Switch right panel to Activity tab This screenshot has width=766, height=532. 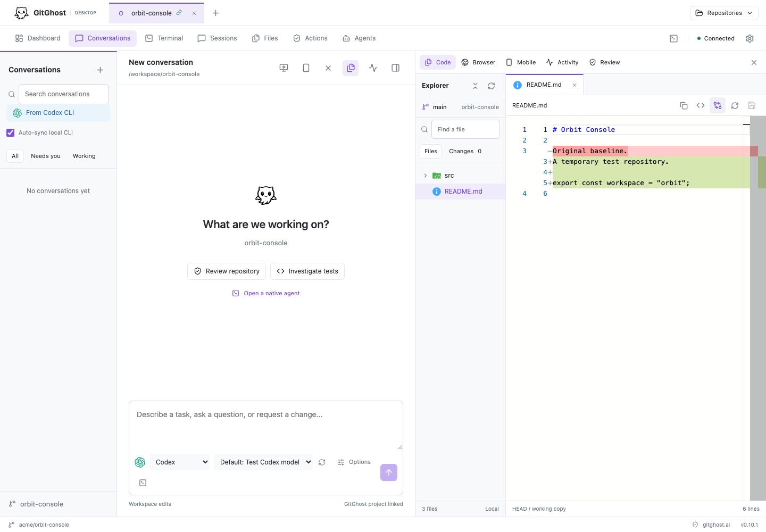(x=562, y=62)
